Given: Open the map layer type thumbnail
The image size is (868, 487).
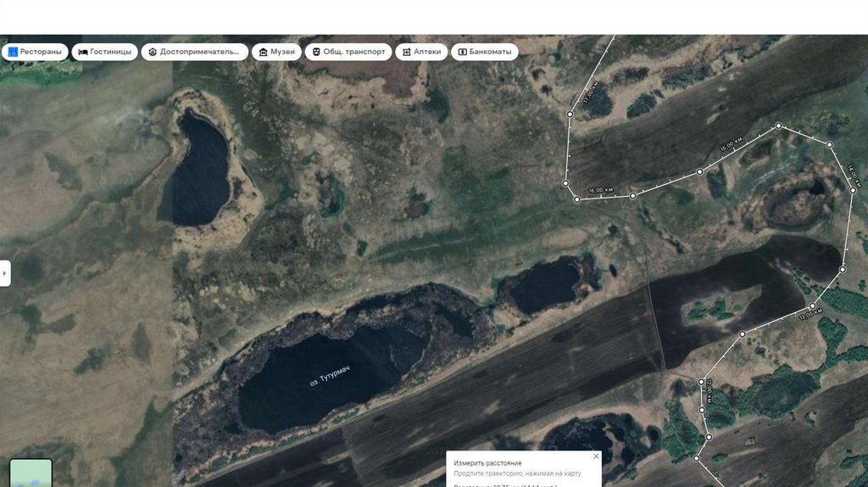Looking at the screenshot, I should pos(31,473).
